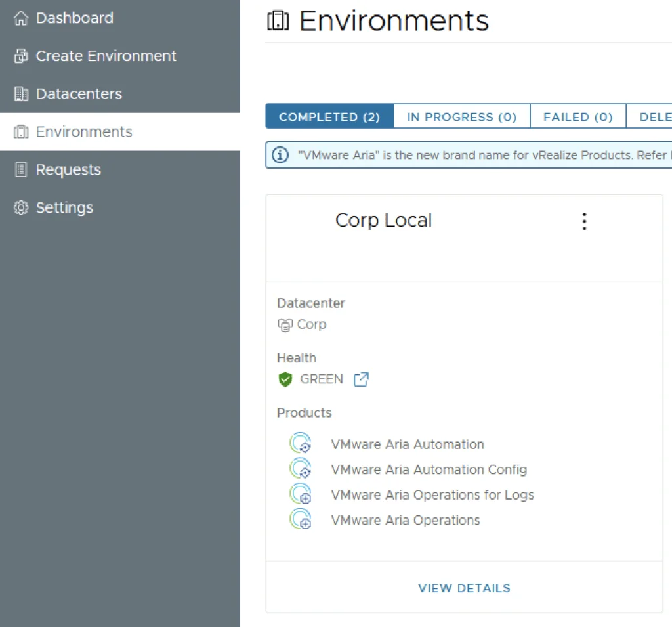
Task: Switch to the Failed (0) tab
Action: click(x=578, y=117)
